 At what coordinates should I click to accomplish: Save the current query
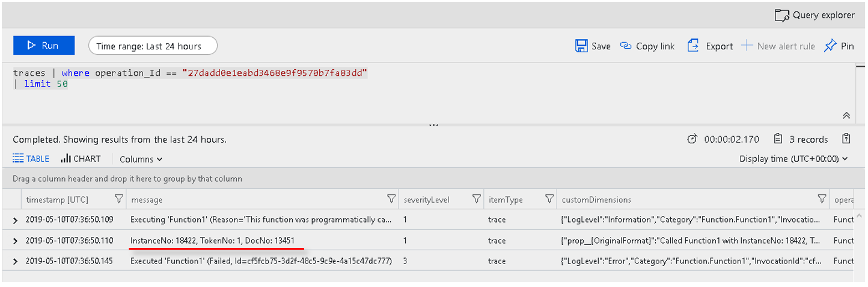[593, 46]
